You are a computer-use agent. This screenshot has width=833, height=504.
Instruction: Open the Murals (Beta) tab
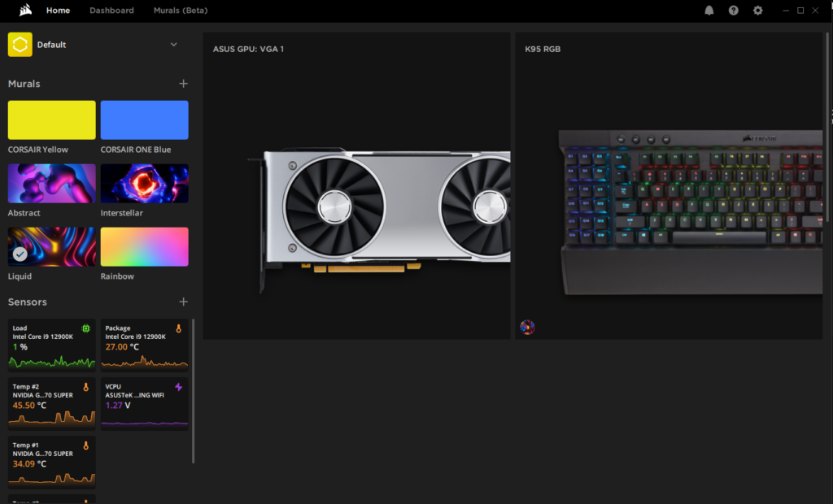click(x=181, y=10)
